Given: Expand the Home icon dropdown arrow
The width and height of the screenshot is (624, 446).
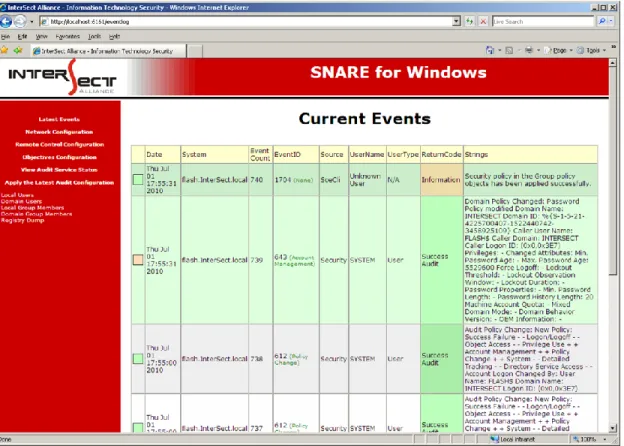Looking at the screenshot, I should coord(499,51).
